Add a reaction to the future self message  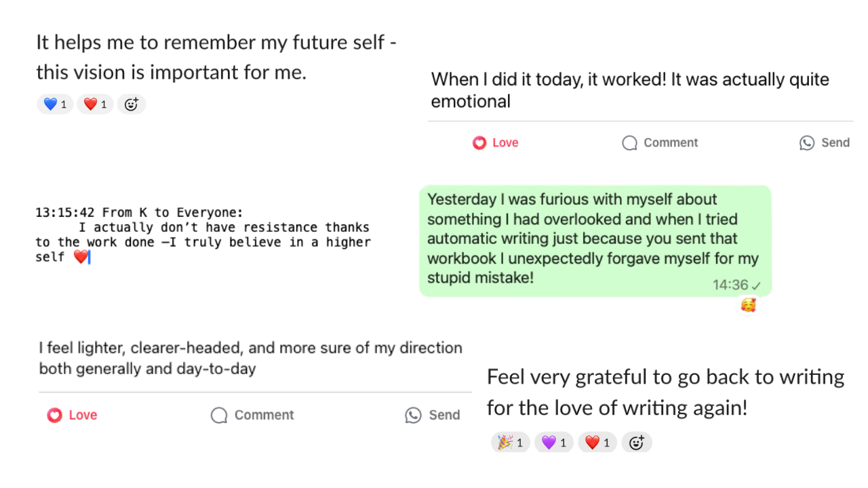132,104
